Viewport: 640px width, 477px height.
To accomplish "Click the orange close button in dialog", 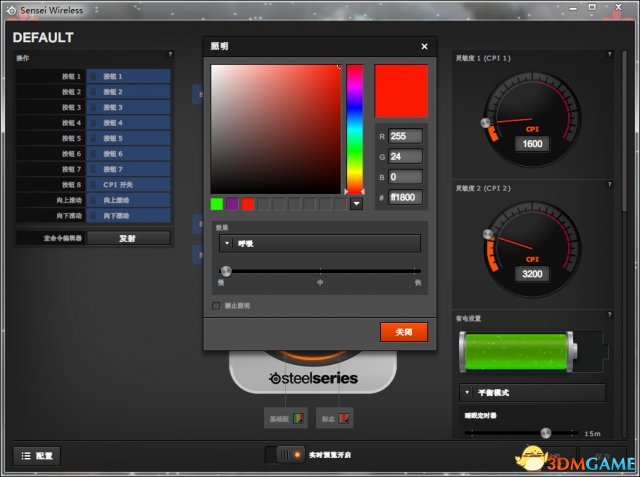I will (x=403, y=331).
